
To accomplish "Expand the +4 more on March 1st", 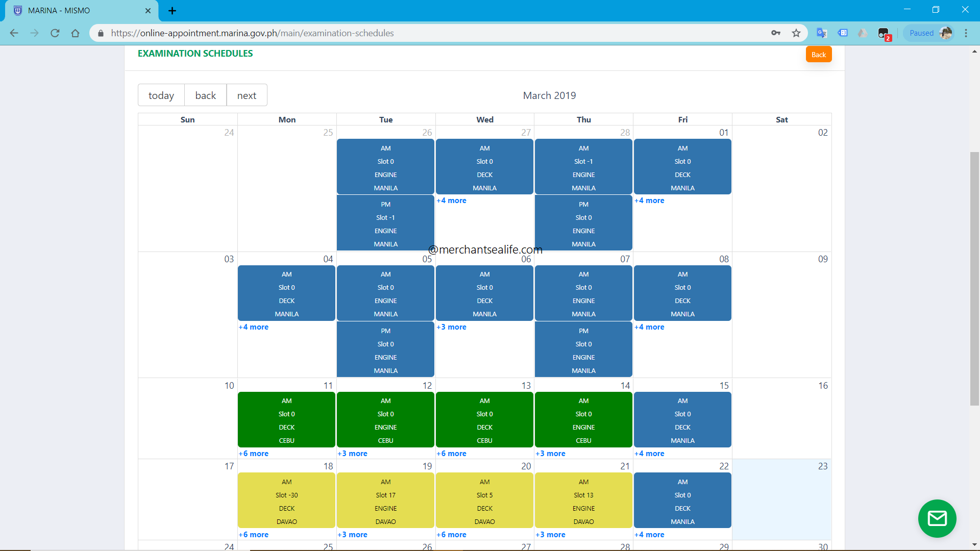I will coord(648,200).
